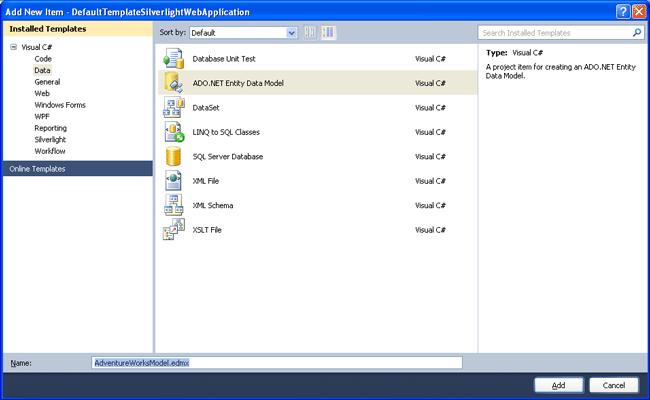Select the Code category

[x=43, y=59]
